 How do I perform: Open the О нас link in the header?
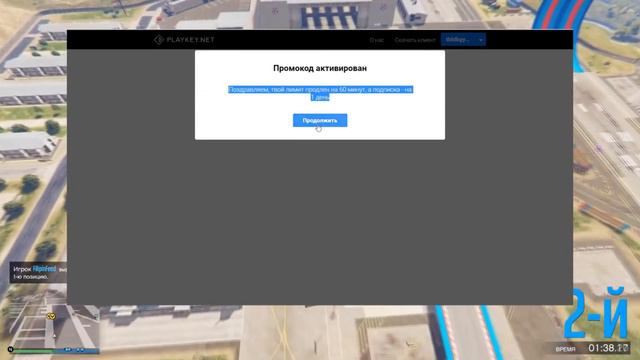pyautogui.click(x=376, y=40)
